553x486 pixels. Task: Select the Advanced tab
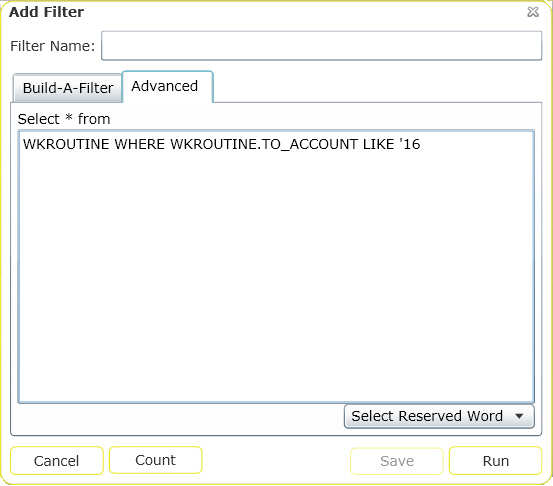[168, 86]
